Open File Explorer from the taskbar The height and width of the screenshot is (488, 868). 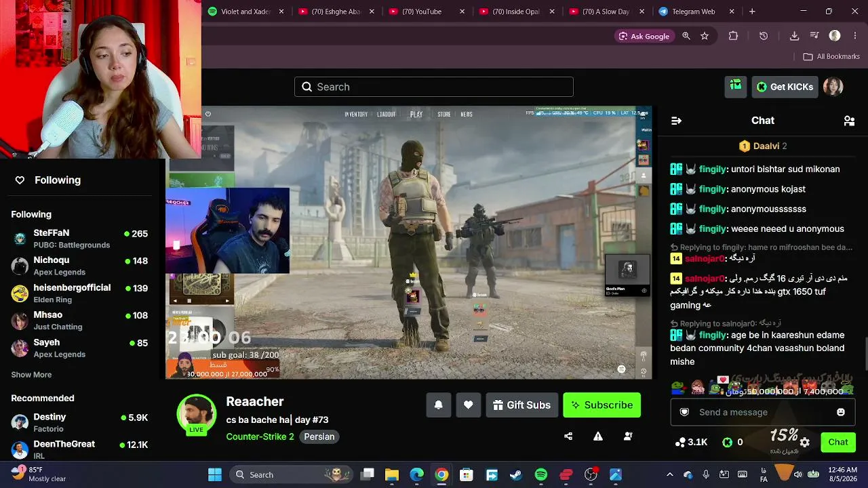[x=392, y=474]
